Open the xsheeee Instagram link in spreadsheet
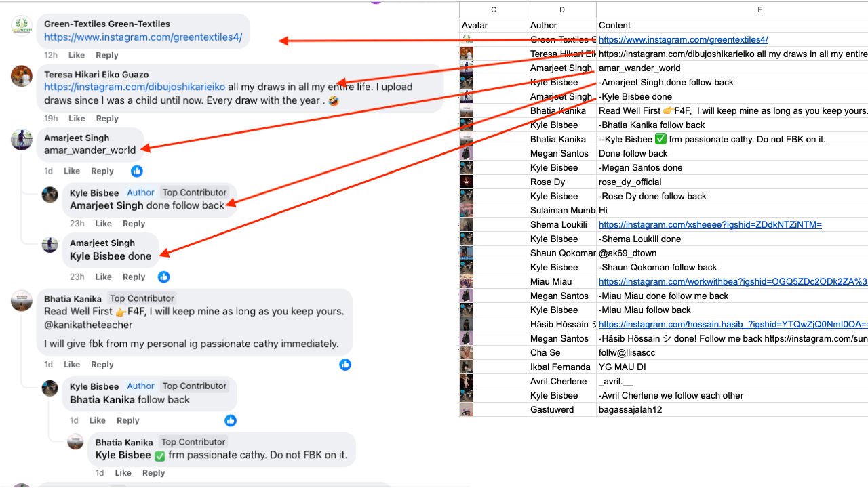 point(709,224)
